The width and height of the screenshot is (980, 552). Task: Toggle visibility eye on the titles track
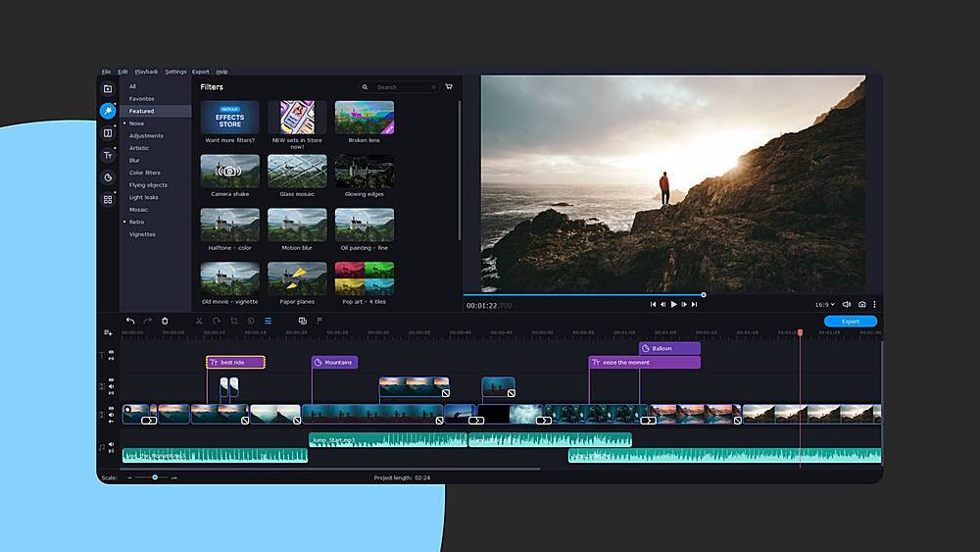[111, 352]
